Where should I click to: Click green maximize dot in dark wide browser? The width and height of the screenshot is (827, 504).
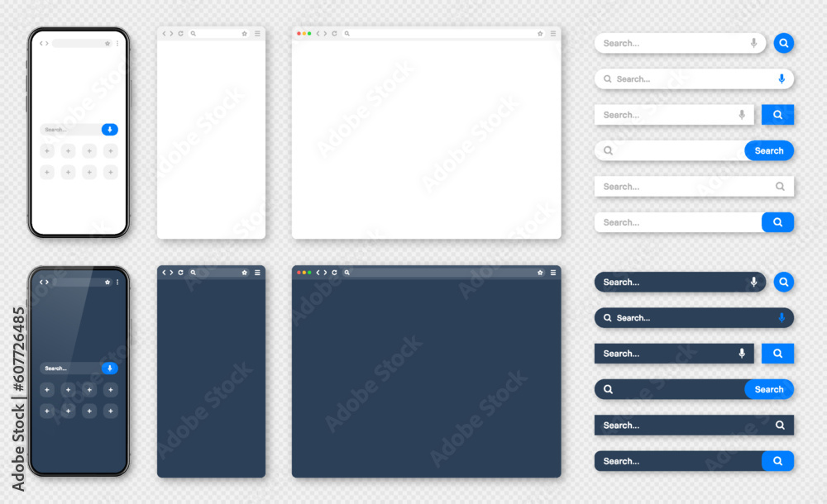(309, 273)
